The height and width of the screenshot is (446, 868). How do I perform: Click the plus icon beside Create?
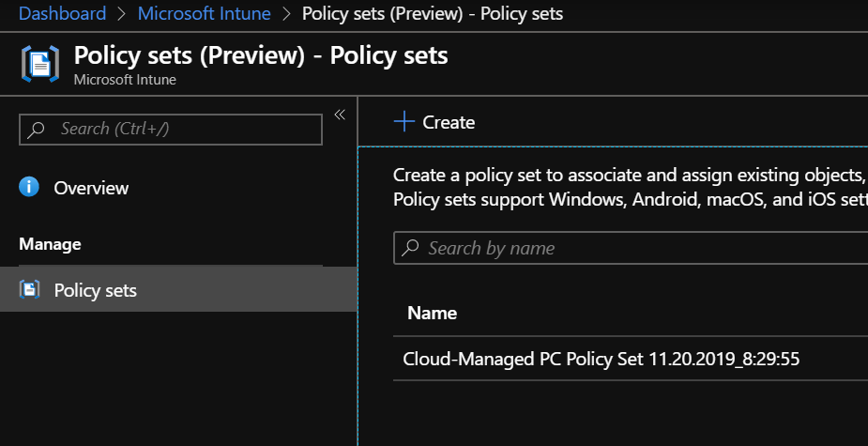pyautogui.click(x=404, y=122)
